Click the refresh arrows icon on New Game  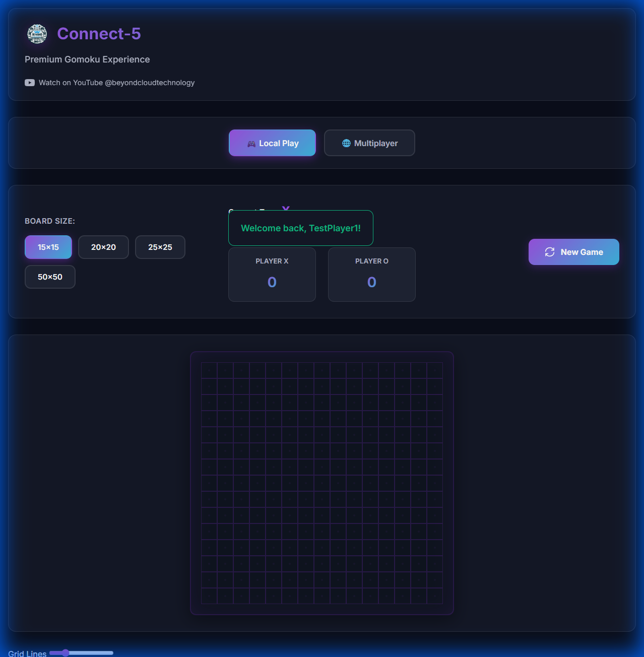(549, 252)
